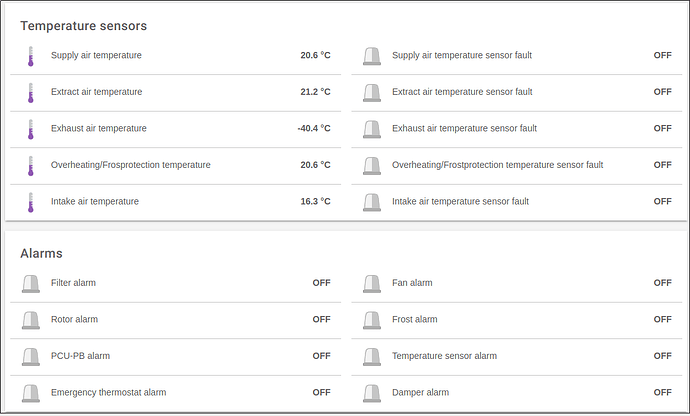The width and height of the screenshot is (690, 416).
Task: Click the Supply air temperature sensor fault icon
Action: (x=372, y=56)
